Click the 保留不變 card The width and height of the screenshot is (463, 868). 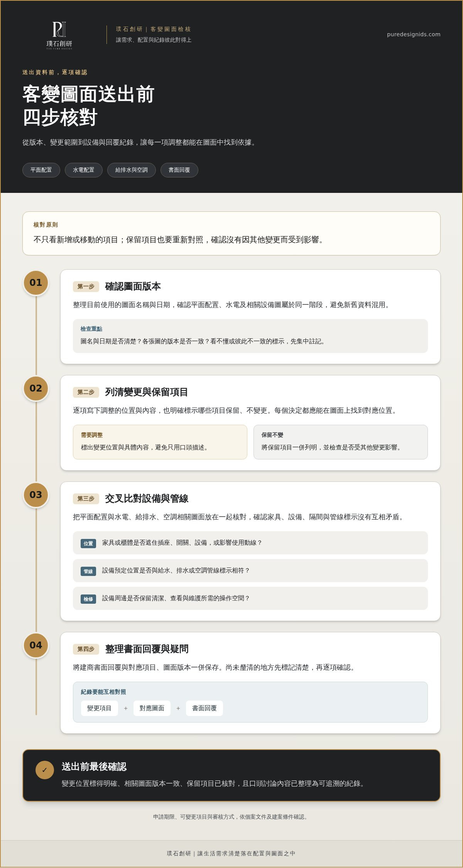(x=341, y=442)
